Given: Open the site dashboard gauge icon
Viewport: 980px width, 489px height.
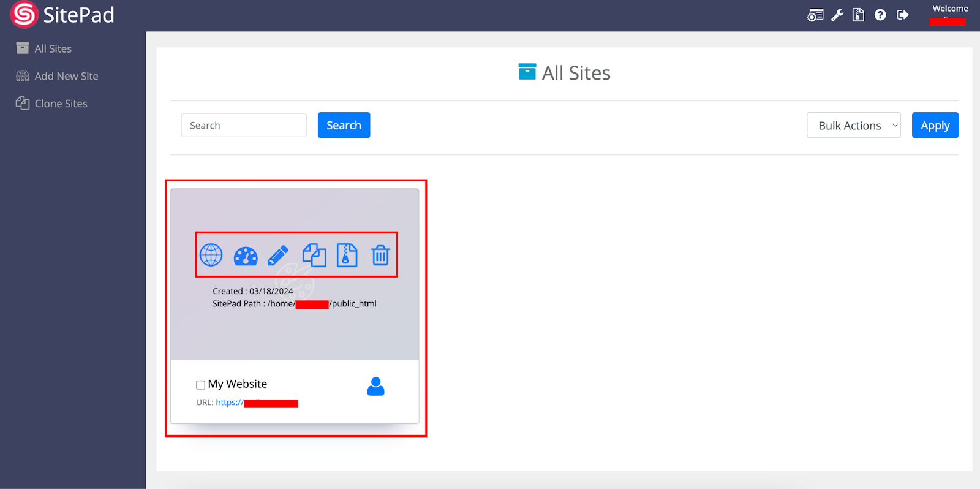Looking at the screenshot, I should [246, 256].
